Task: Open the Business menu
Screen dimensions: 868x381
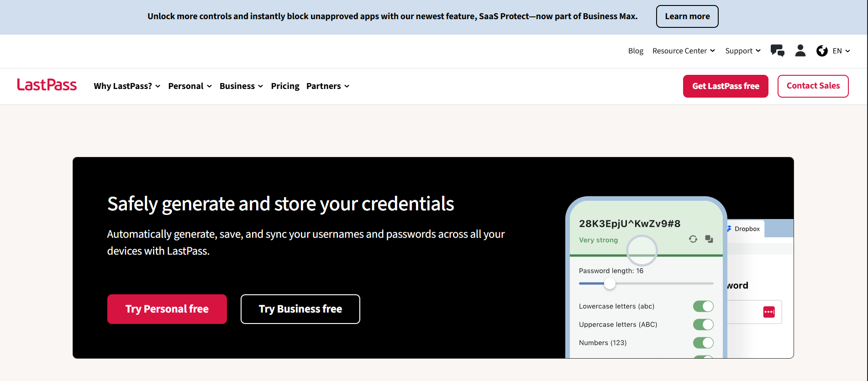Action: (x=241, y=86)
